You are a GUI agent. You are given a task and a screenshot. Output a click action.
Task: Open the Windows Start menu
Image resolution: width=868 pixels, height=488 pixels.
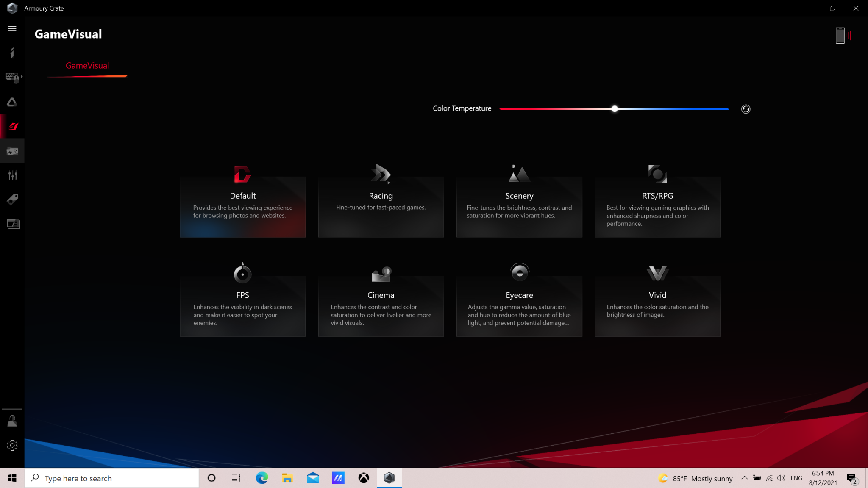point(12,478)
